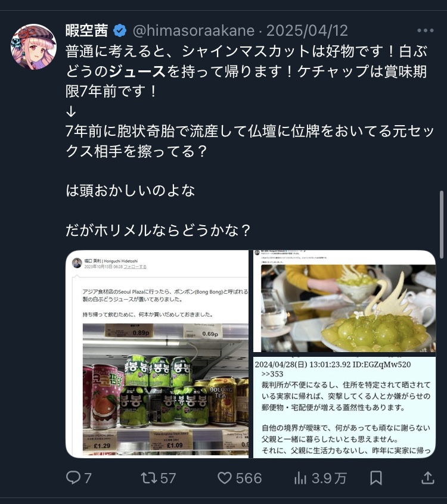The width and height of the screenshot is (447, 504).
Task: Open the @himasoraakane handle link
Action: [194, 31]
